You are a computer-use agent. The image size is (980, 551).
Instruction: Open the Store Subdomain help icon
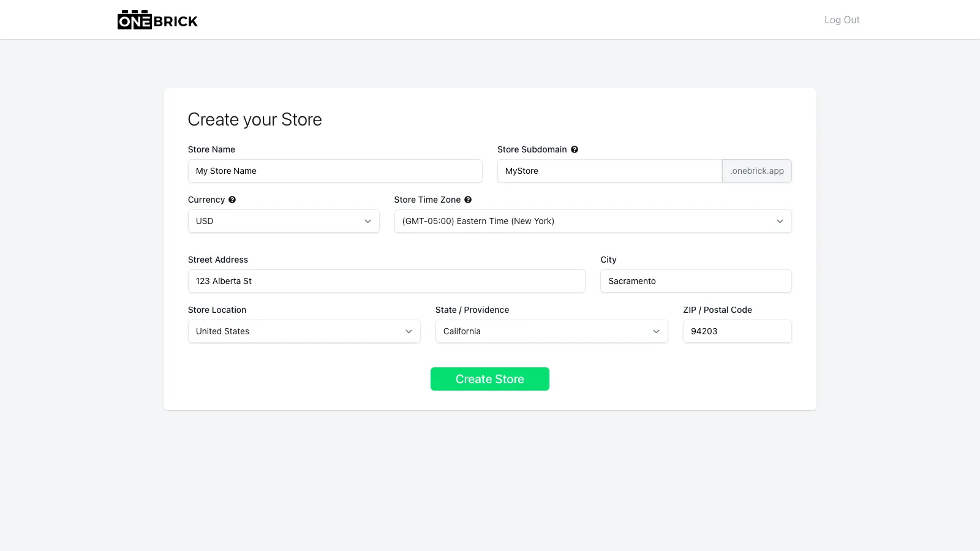click(x=575, y=149)
